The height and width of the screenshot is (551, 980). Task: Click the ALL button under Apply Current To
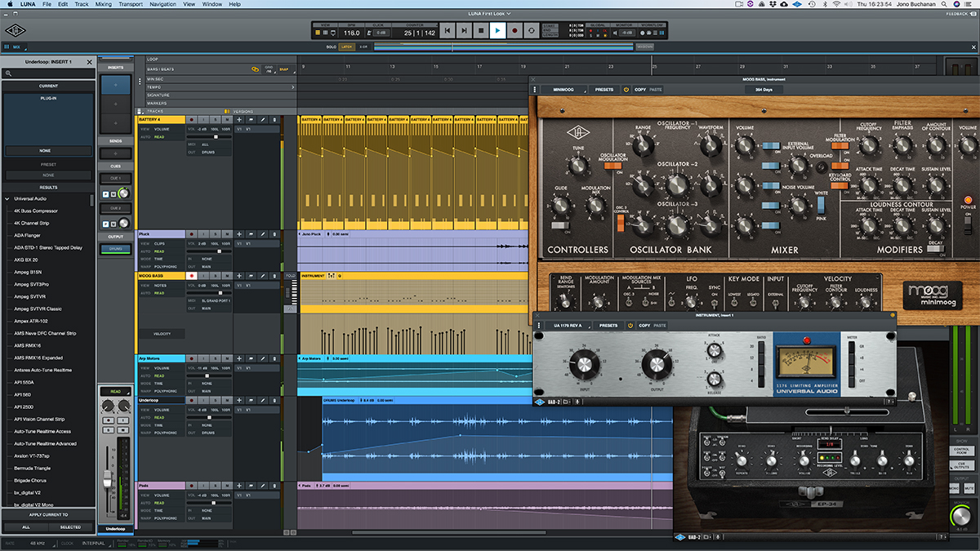click(24, 527)
